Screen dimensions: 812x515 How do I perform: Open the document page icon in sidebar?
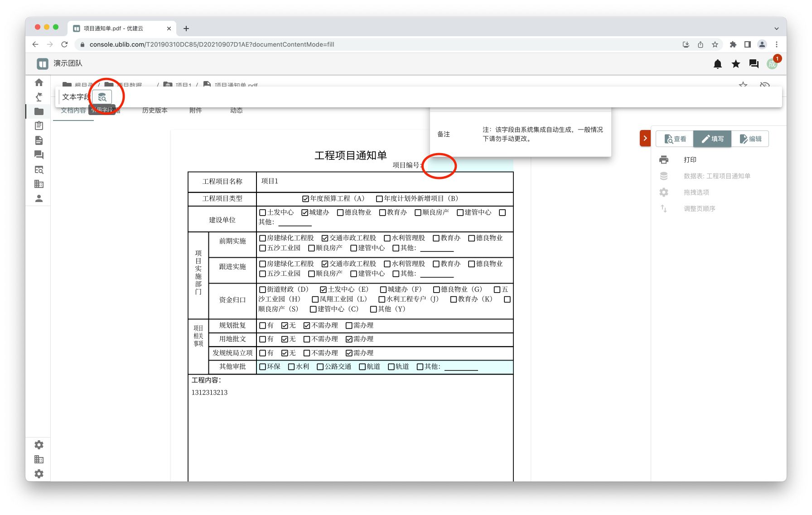(39, 140)
